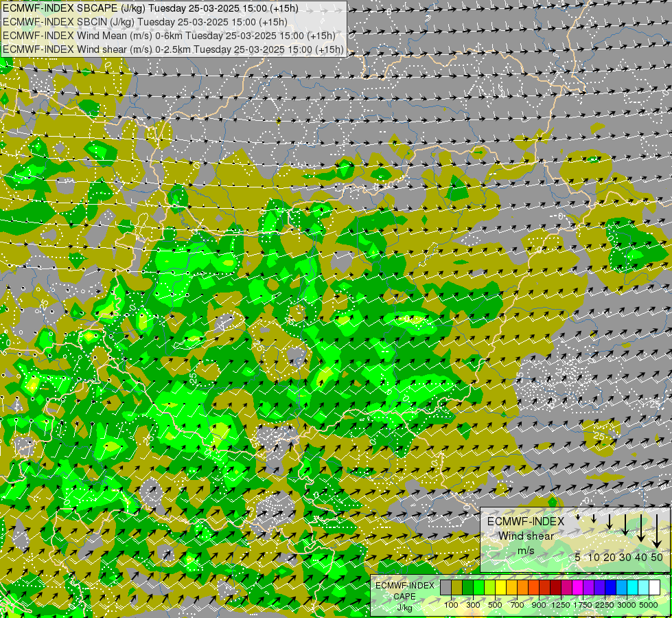Click the 50 m/s wind shear arrow
Viewport: 672px width, 618px height.
point(657,531)
